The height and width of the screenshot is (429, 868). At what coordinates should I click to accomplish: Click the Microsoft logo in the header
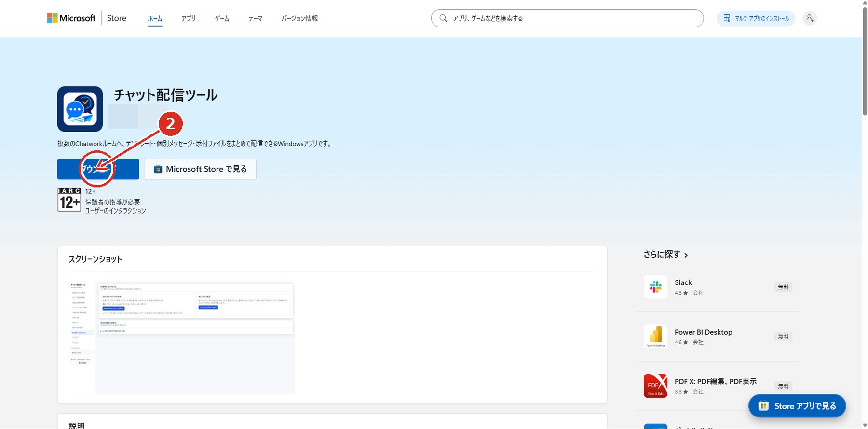coord(71,18)
